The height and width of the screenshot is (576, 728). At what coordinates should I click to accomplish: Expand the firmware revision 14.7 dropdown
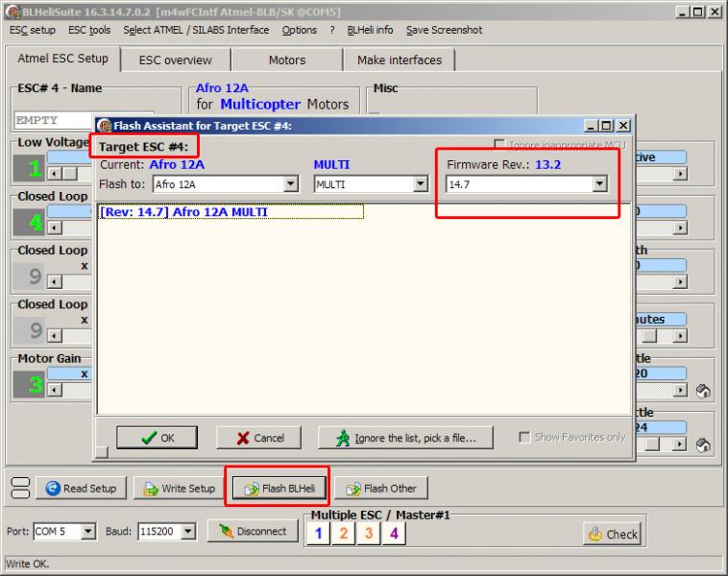click(x=599, y=184)
